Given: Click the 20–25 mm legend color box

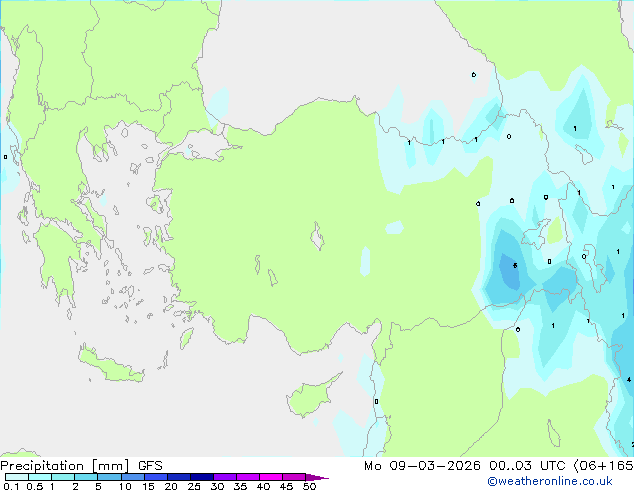Looking at the screenshot, I should point(178,477).
